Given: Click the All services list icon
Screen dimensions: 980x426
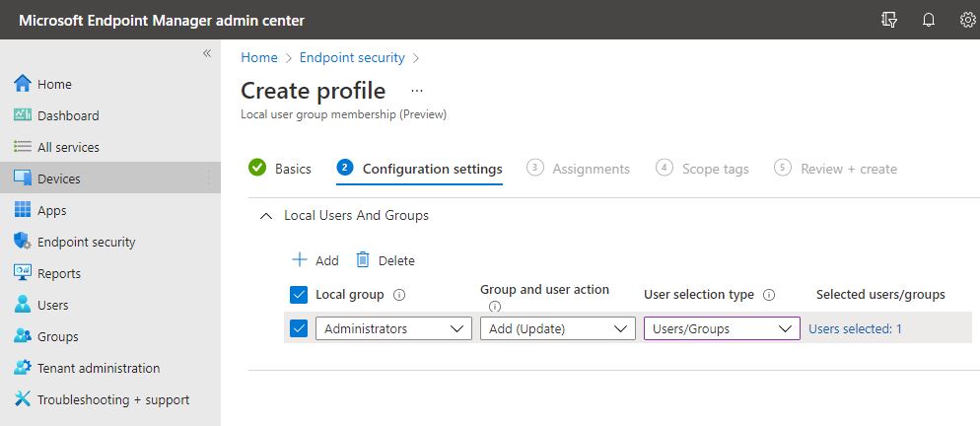Looking at the screenshot, I should (x=23, y=146).
